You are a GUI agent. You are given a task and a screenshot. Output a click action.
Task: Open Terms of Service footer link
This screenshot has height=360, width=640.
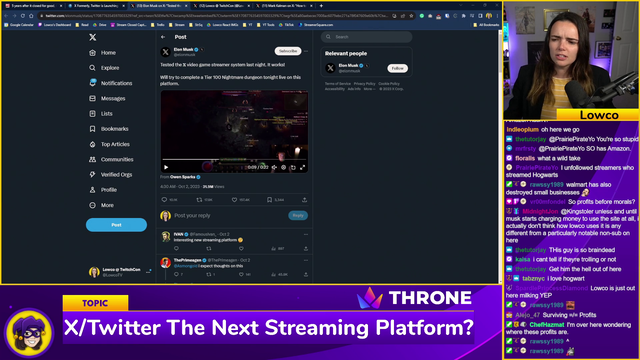coord(338,84)
